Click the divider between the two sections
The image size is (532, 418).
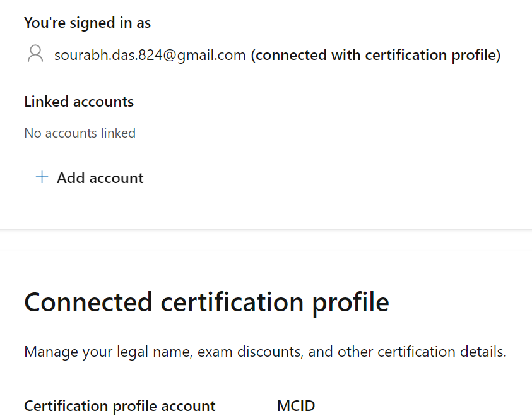click(266, 229)
